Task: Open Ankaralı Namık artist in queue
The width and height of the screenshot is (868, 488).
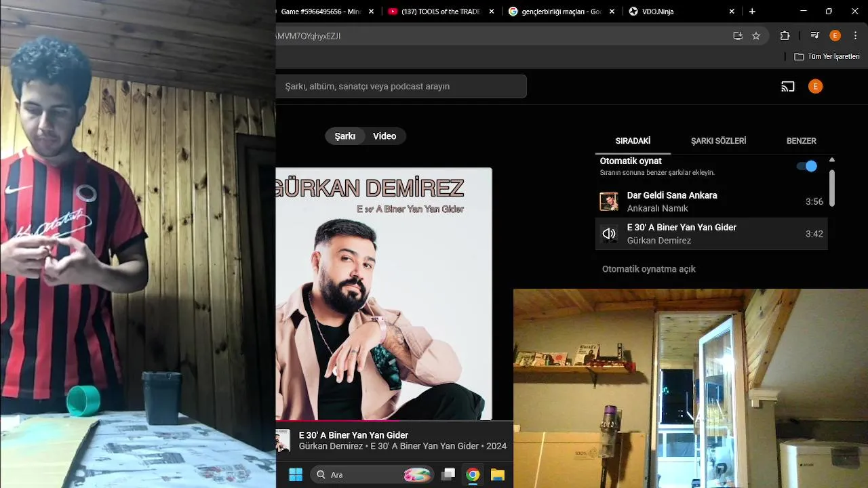Action: [657, 209]
